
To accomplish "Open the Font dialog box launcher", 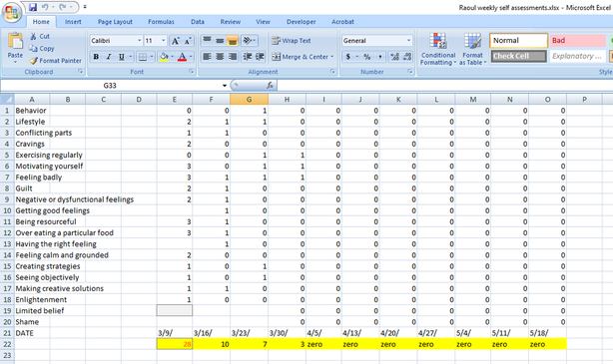I will tap(192, 72).
